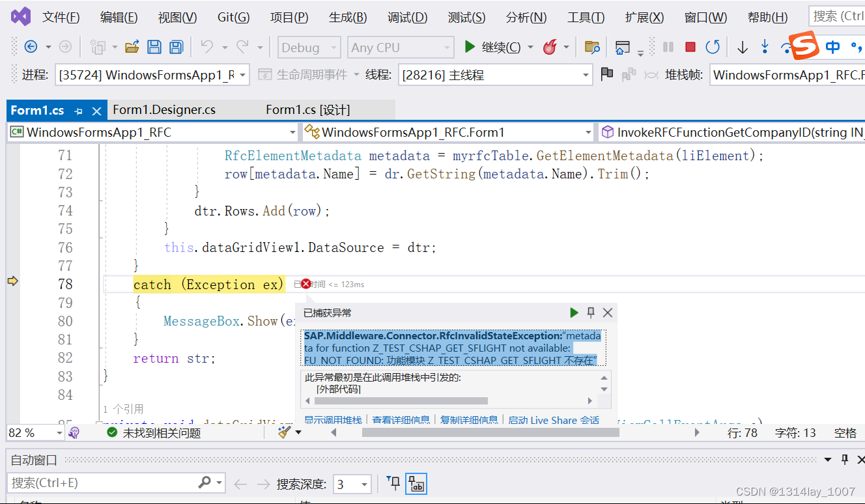Continue execution from the exception popup

[574, 313]
